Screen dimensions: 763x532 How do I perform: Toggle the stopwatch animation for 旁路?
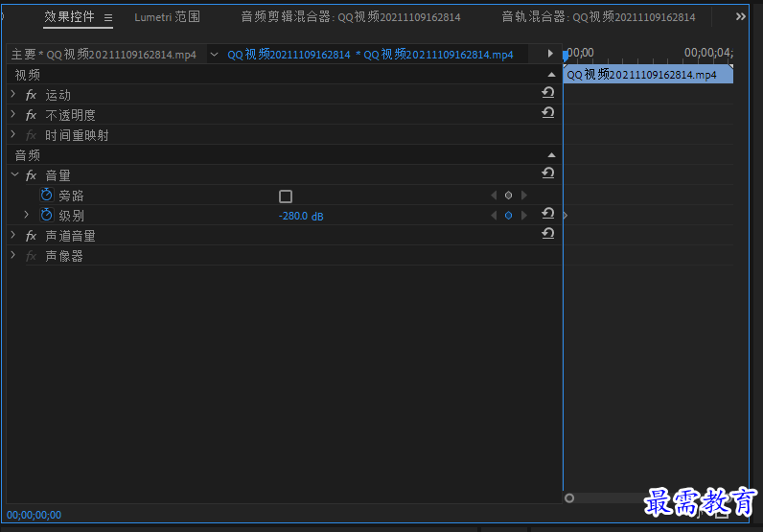pos(47,196)
